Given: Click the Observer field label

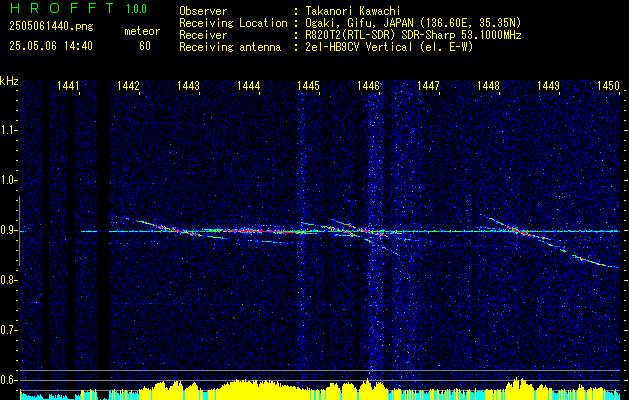Looking at the screenshot, I should click(x=203, y=11).
